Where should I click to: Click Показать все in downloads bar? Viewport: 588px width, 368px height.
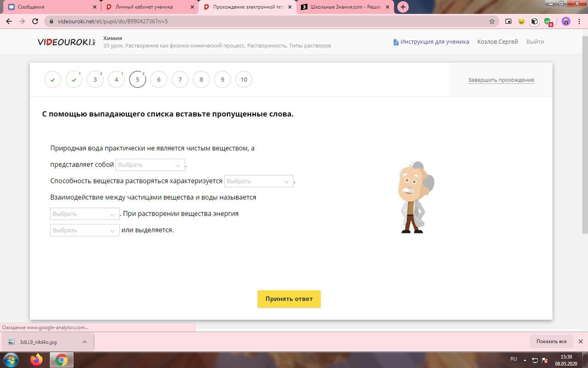click(x=551, y=341)
